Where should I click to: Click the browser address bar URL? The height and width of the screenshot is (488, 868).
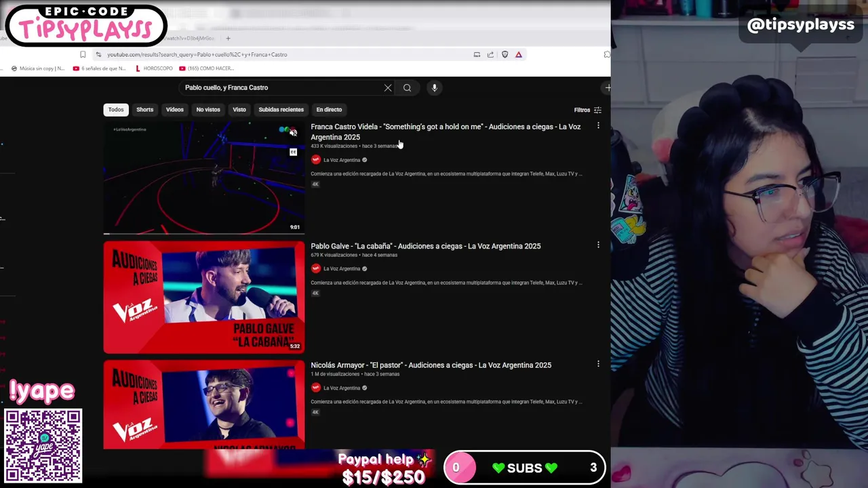pos(197,54)
